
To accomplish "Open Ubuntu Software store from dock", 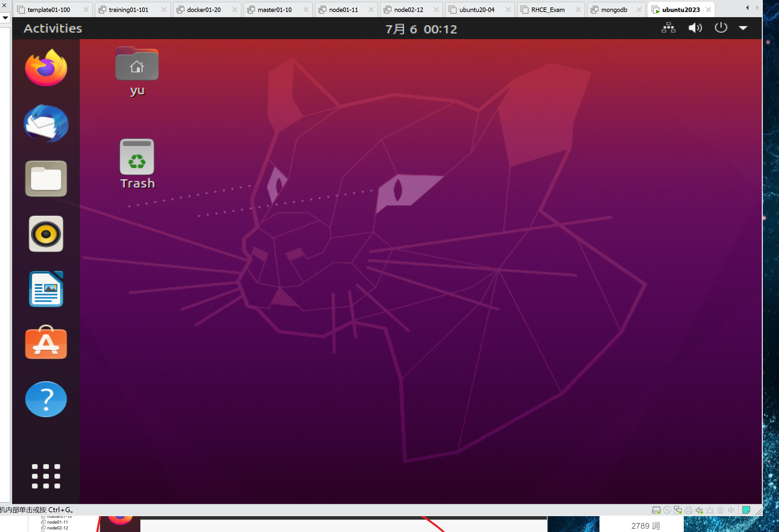I will pyautogui.click(x=46, y=342).
